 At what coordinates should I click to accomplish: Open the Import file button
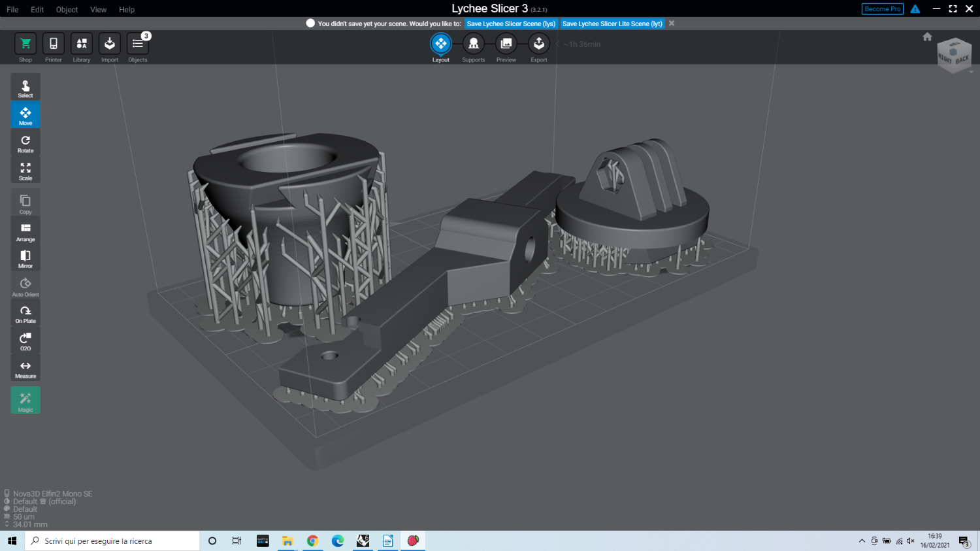pos(110,44)
